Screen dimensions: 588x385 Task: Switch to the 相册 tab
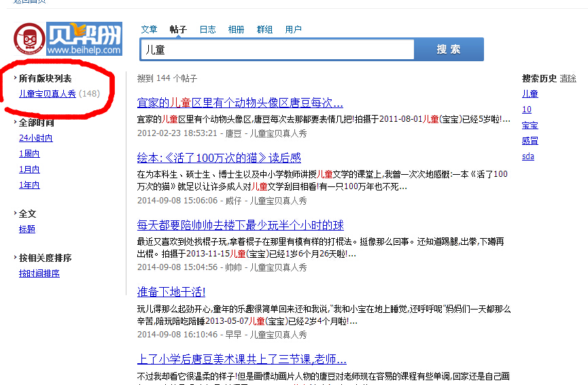(x=236, y=29)
